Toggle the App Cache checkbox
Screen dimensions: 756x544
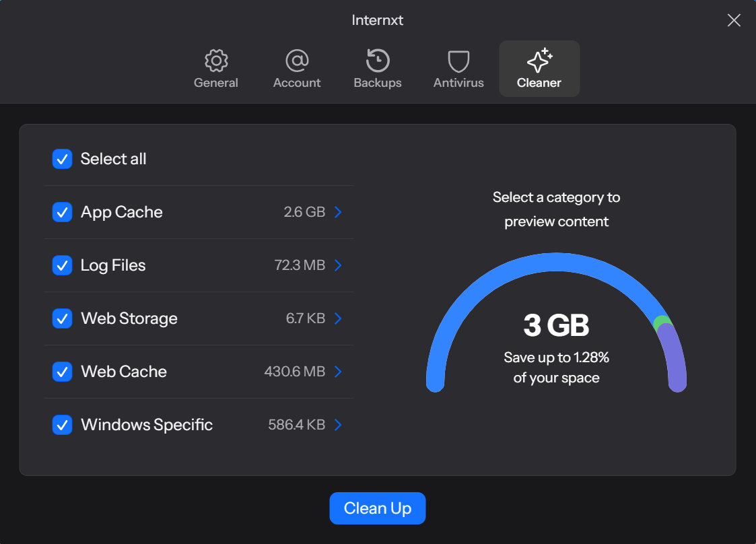coord(62,212)
